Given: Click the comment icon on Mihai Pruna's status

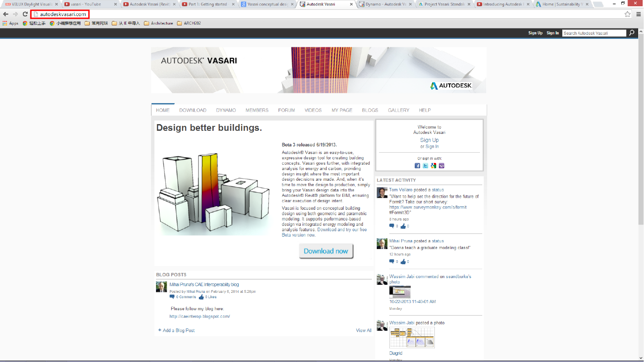Looking at the screenshot, I should click(392, 262).
